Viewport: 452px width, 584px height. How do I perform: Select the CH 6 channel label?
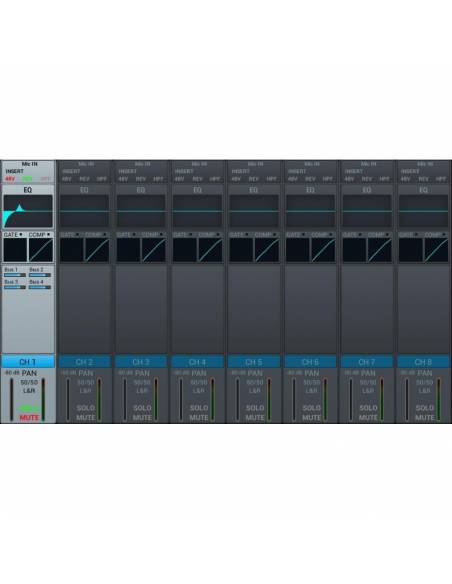(311, 362)
